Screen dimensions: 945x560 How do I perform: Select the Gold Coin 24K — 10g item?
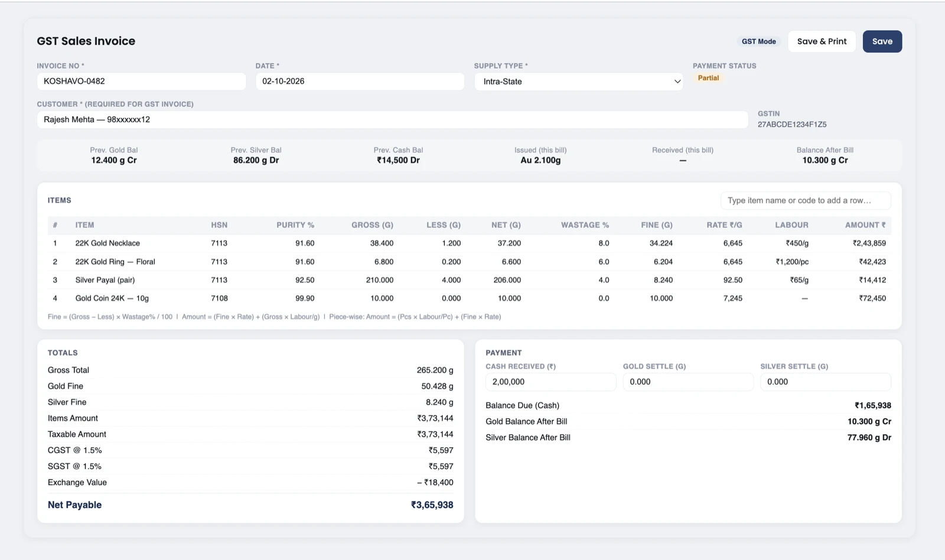pyautogui.click(x=112, y=298)
